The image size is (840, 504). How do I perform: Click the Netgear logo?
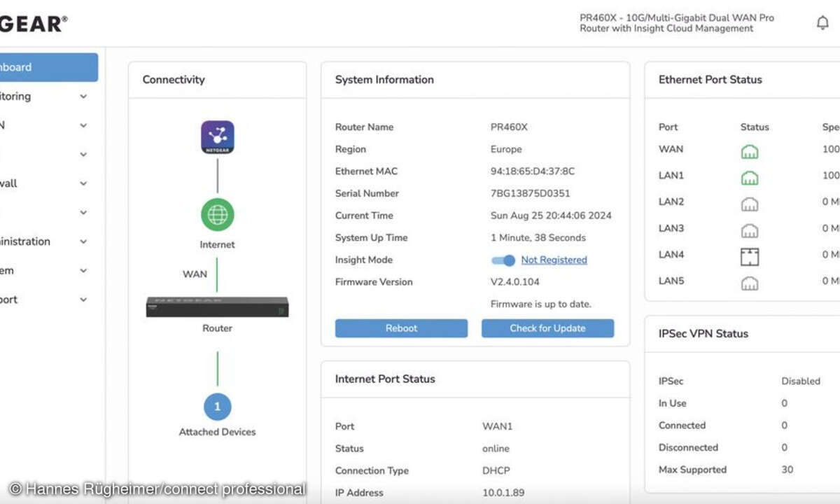[x=32, y=24]
